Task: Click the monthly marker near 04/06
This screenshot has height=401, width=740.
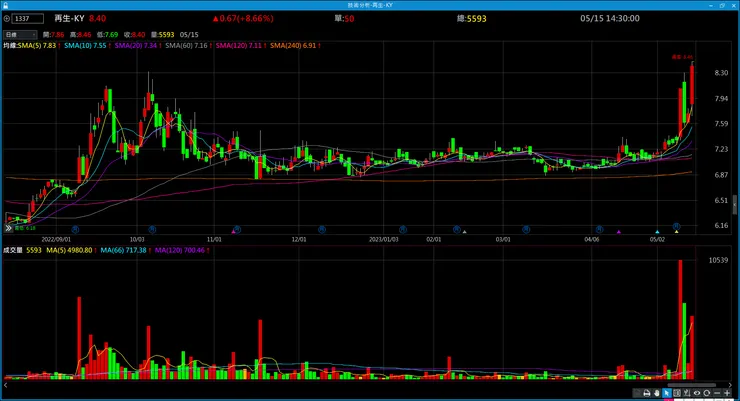Action: [x=599, y=230]
